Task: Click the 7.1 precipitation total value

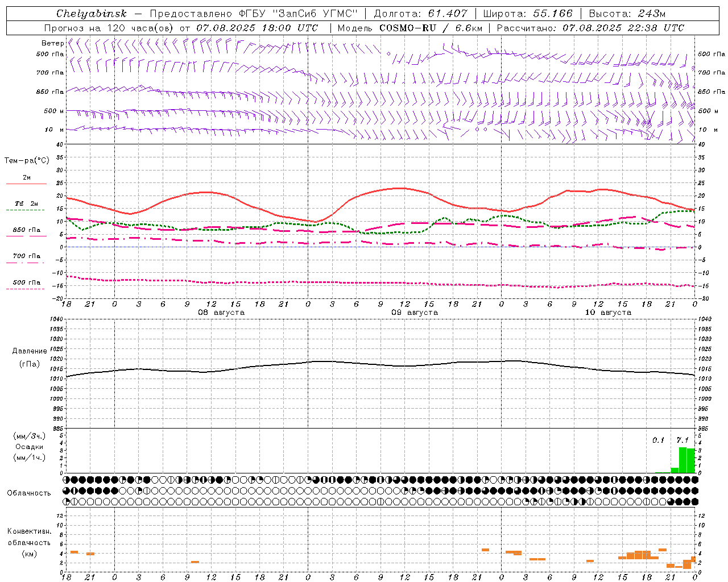Action: pos(682,440)
